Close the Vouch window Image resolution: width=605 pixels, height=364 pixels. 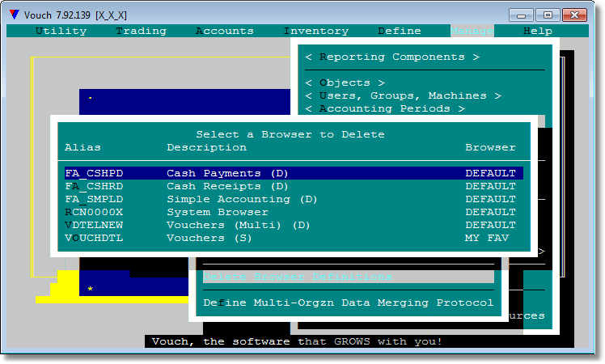click(x=574, y=15)
